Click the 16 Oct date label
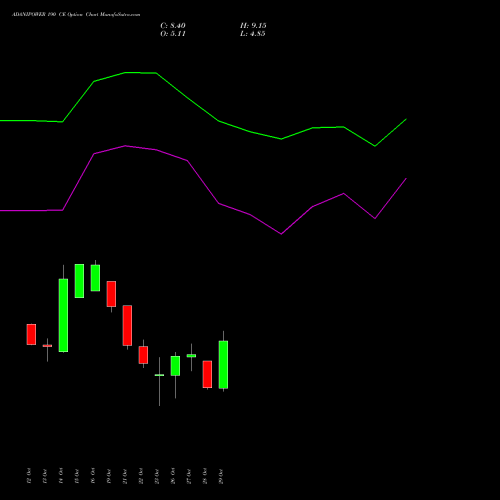The height and width of the screenshot is (500, 500). (93, 476)
